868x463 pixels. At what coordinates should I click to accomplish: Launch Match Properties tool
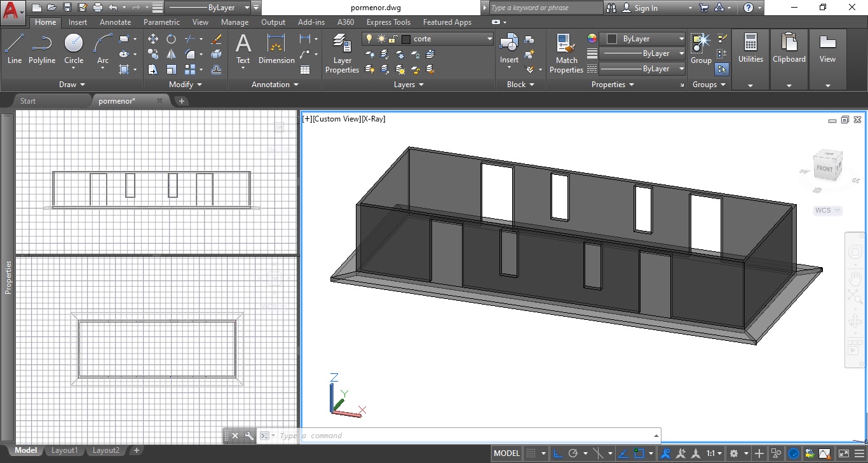point(566,54)
